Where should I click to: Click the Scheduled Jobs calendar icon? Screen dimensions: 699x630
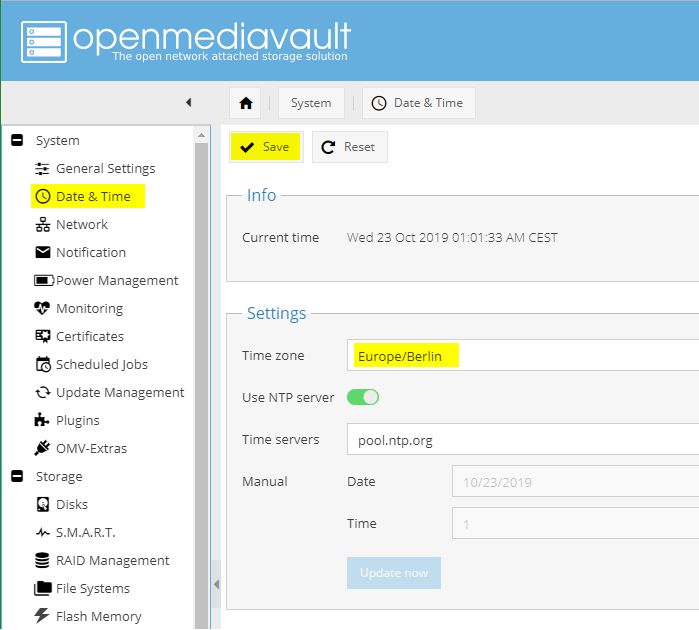(x=43, y=364)
